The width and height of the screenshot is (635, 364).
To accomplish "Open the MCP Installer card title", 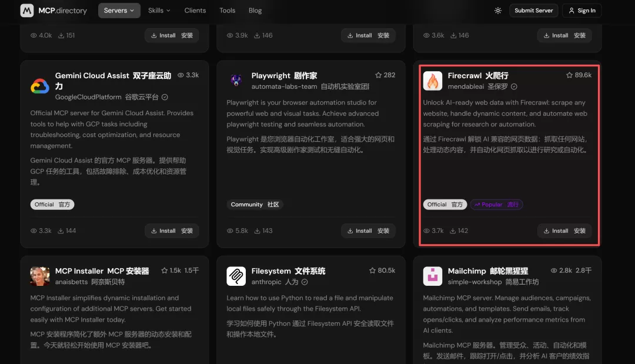I will coord(102,271).
